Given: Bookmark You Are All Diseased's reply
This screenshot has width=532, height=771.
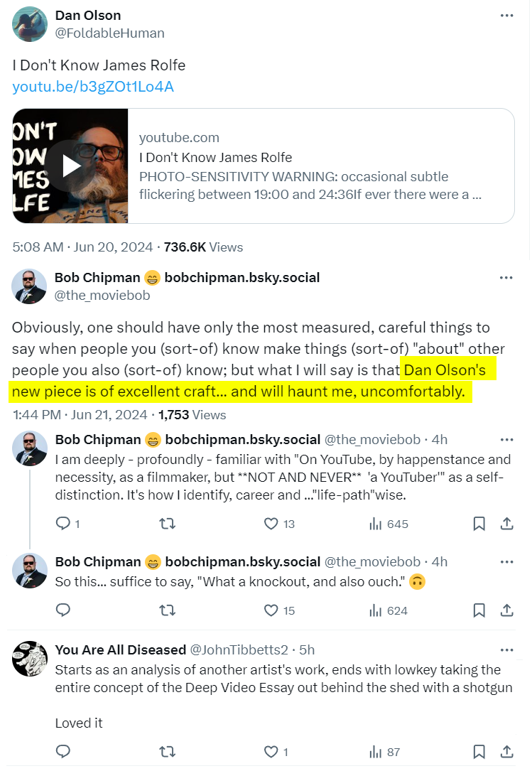Looking at the screenshot, I should point(479,752).
